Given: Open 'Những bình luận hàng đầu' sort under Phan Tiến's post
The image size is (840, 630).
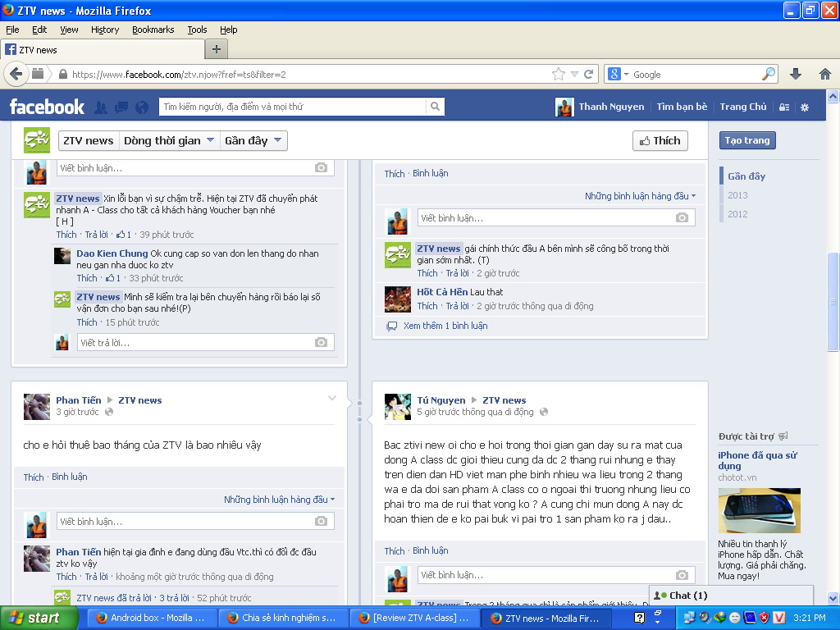Looking at the screenshot, I should click(x=280, y=500).
